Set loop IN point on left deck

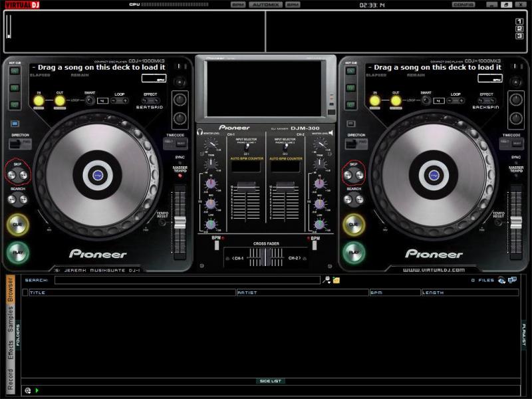pyautogui.click(x=39, y=101)
